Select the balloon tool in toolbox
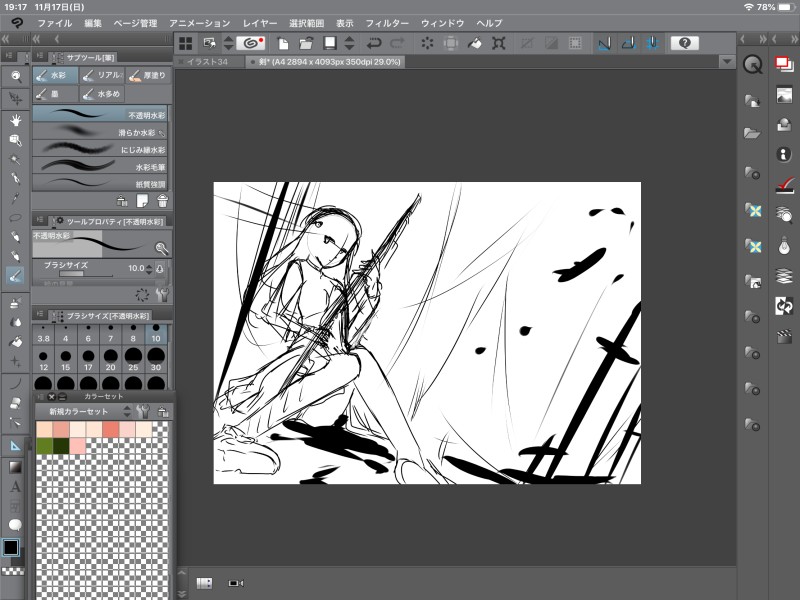Image resolution: width=800 pixels, height=600 pixels. 16,524
